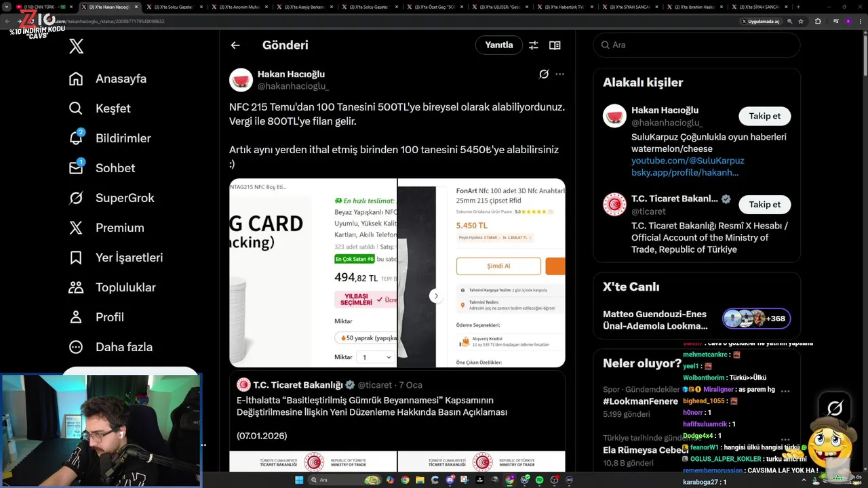Open youtube.com/@SuluKarpuz link
Viewport: 868px width, 488px height.
688,161
